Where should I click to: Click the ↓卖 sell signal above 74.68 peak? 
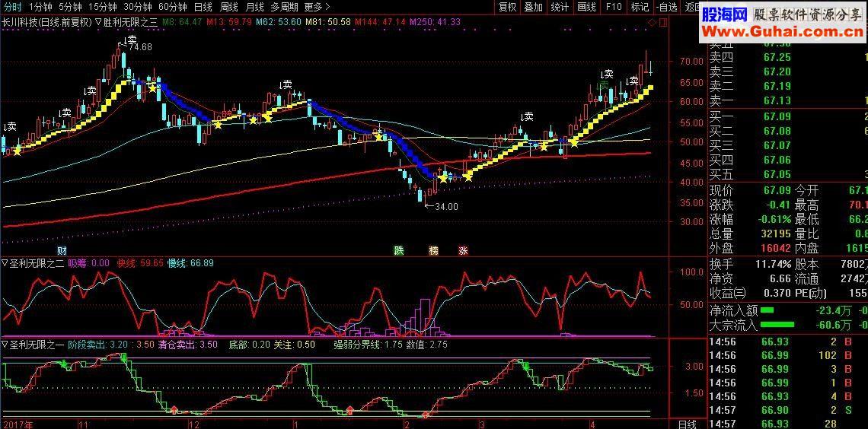coord(130,40)
